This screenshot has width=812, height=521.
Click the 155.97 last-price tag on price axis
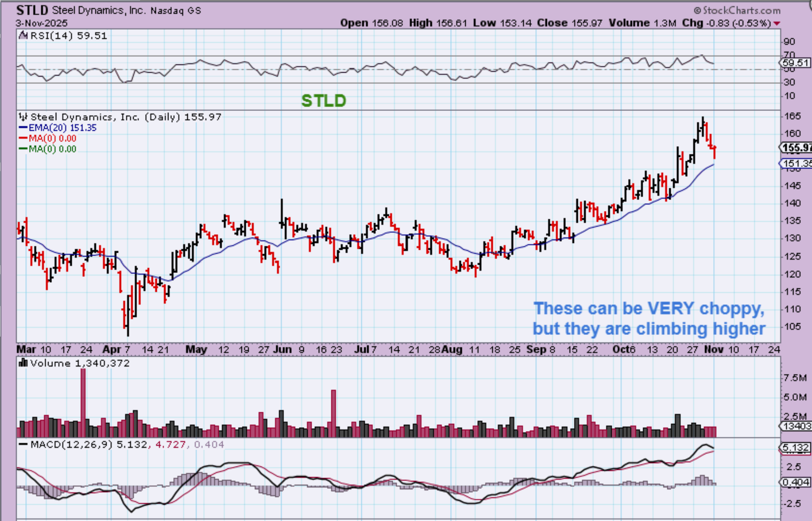click(x=796, y=148)
